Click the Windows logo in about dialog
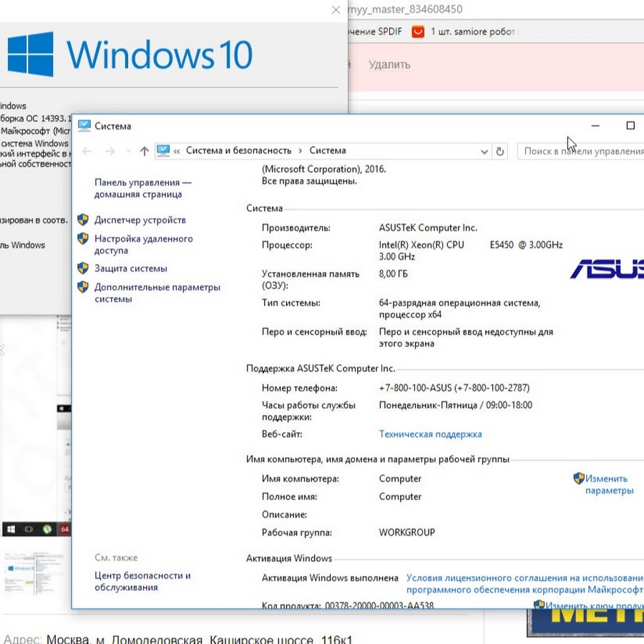Screen dimensions: 644x644 pyautogui.click(x=30, y=54)
